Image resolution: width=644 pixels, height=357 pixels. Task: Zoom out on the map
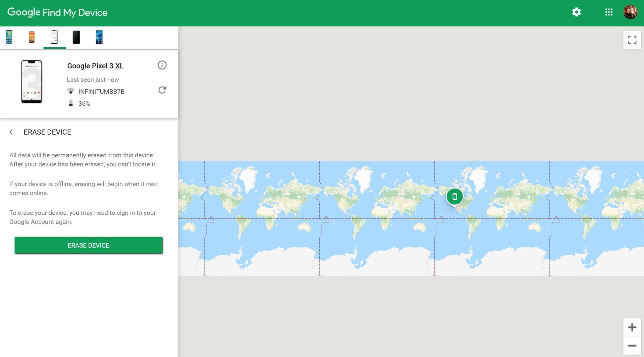tap(632, 346)
